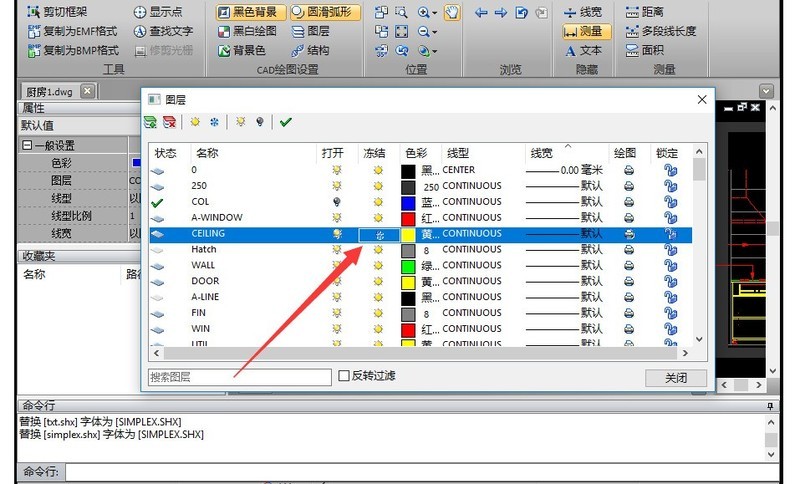Toggle the print icon for WALL layer
This screenshot has width=800, height=484.
[629, 266]
